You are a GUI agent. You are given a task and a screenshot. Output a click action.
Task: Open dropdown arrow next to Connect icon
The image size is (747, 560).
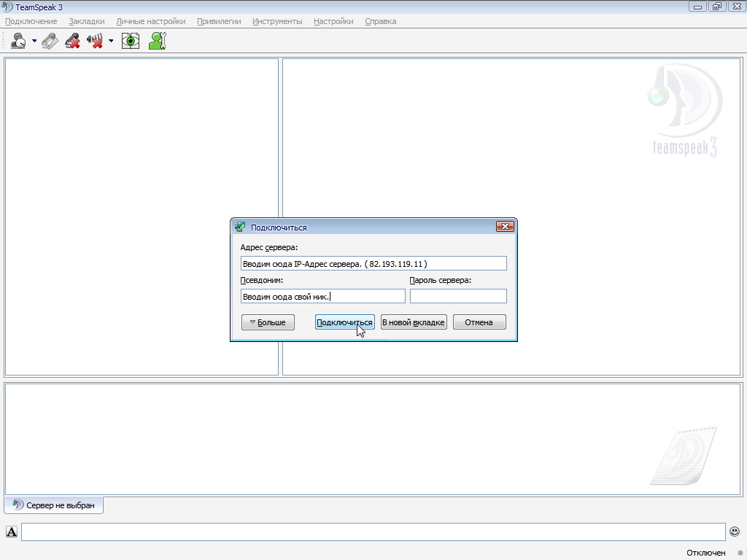tap(34, 41)
